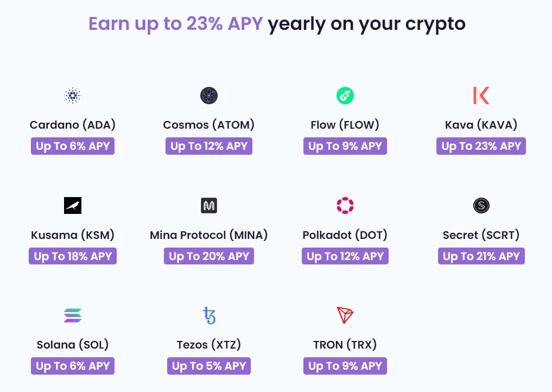Screen dimensions: 552x392
Task: Open the Polkadot (DOT) label link
Action: click(x=345, y=235)
